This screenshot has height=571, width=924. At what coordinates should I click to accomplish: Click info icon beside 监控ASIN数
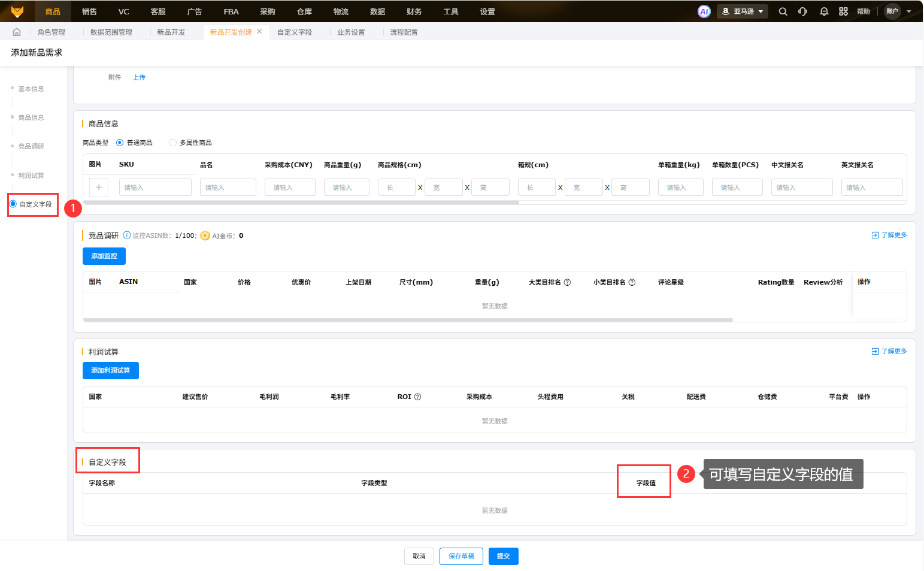(127, 235)
